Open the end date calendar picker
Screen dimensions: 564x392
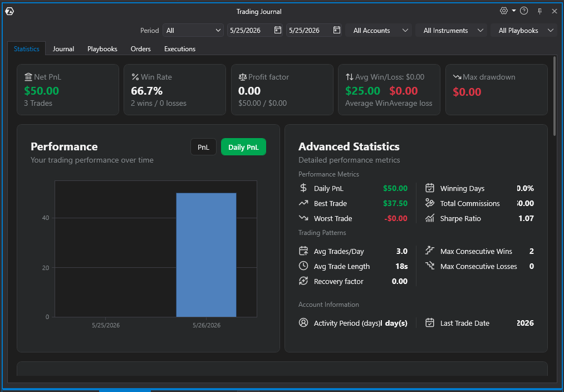point(337,30)
